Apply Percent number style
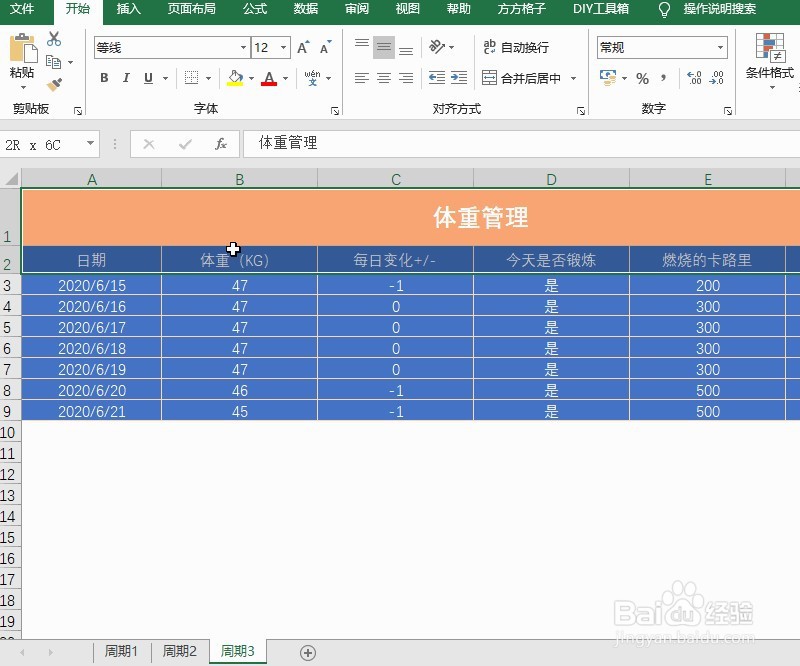The height and width of the screenshot is (666, 800). pos(642,77)
